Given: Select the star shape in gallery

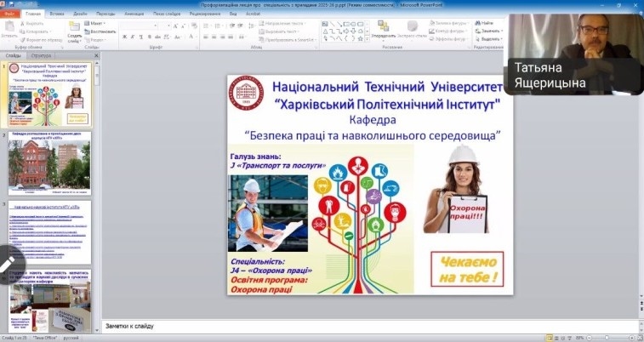Looking at the screenshot, I should [x=360, y=38].
